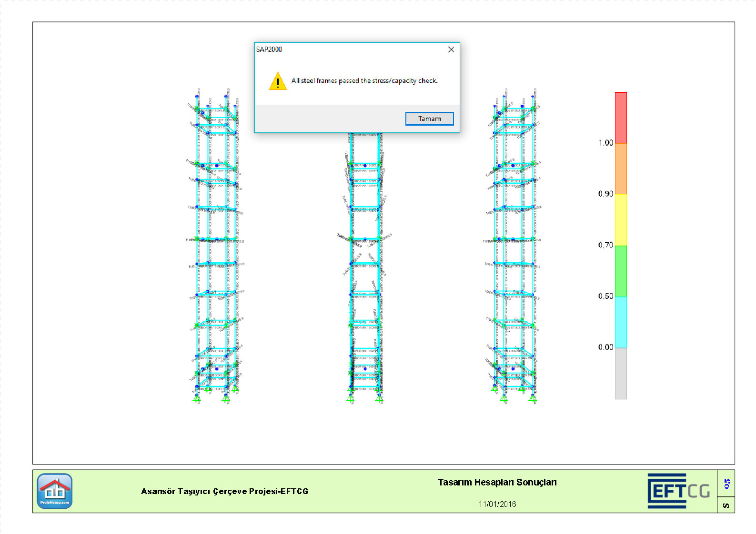Click the 'Tasarım Hesapları Sonuçları' heading
The width and height of the screenshot is (756, 534).
click(497, 482)
